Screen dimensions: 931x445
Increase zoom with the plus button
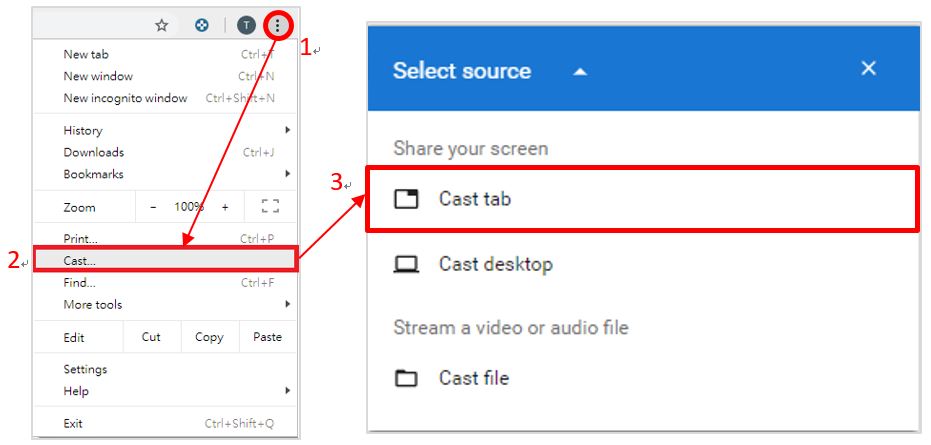click(x=225, y=207)
